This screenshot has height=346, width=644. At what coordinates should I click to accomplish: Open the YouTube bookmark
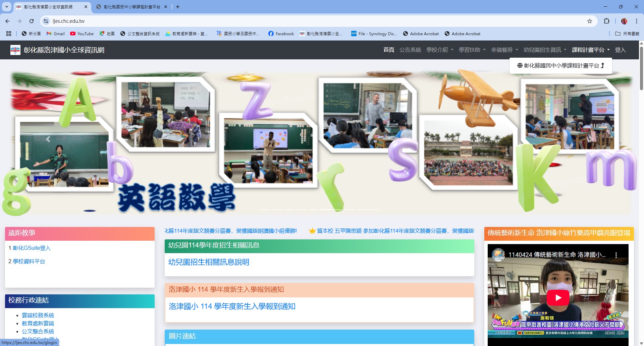point(82,34)
